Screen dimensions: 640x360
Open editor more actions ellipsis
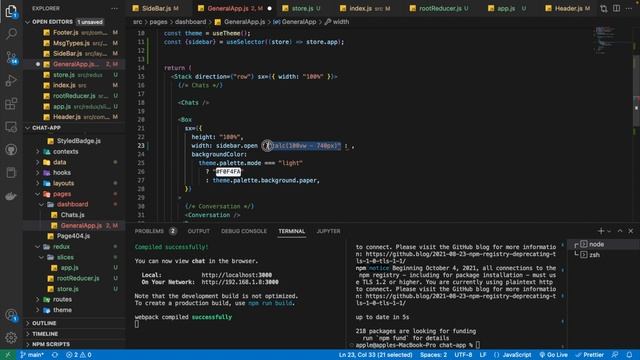pyautogui.click(x=629, y=8)
